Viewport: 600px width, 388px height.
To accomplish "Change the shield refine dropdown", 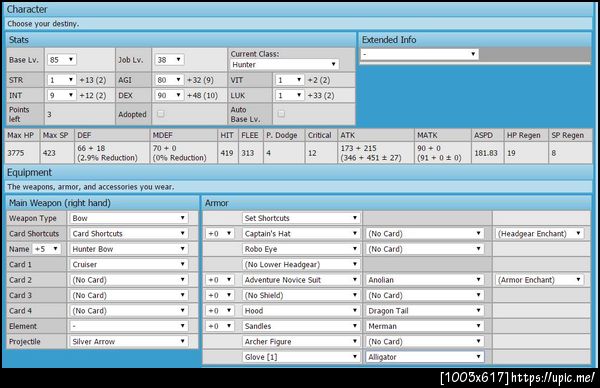I will 220,295.
